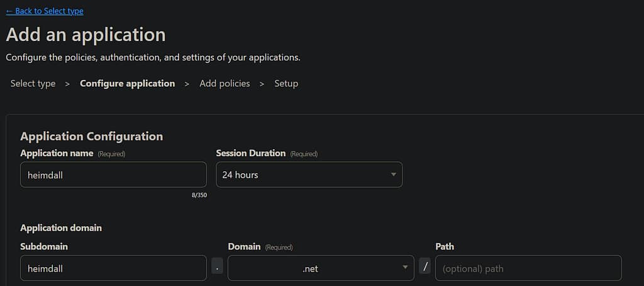Click the Back to Select type link
Viewport: 644px width, 286px height.
(45, 11)
